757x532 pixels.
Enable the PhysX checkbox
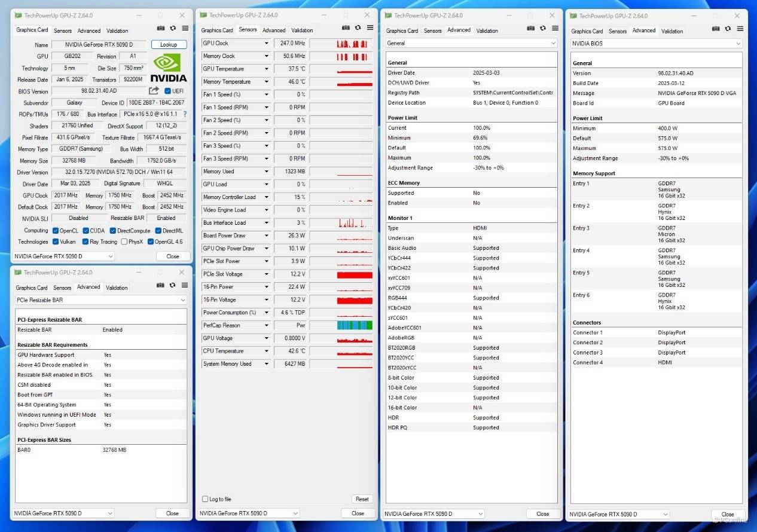(124, 242)
